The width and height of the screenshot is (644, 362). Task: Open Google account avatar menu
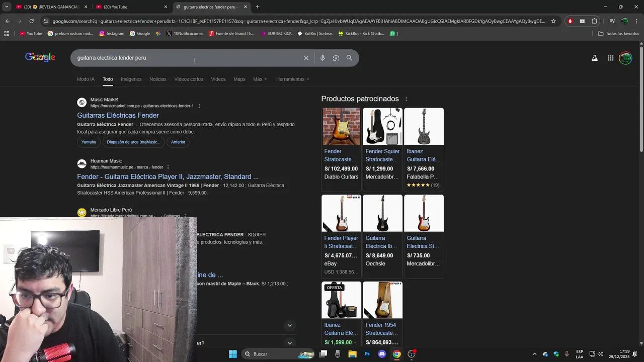tap(625, 58)
